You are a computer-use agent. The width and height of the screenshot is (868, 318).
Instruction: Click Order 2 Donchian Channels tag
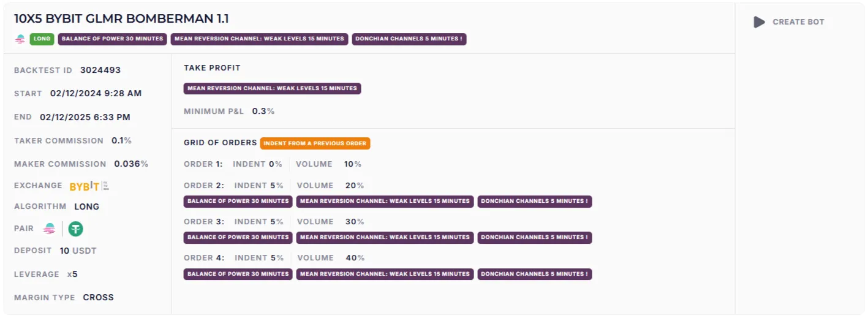(x=534, y=201)
